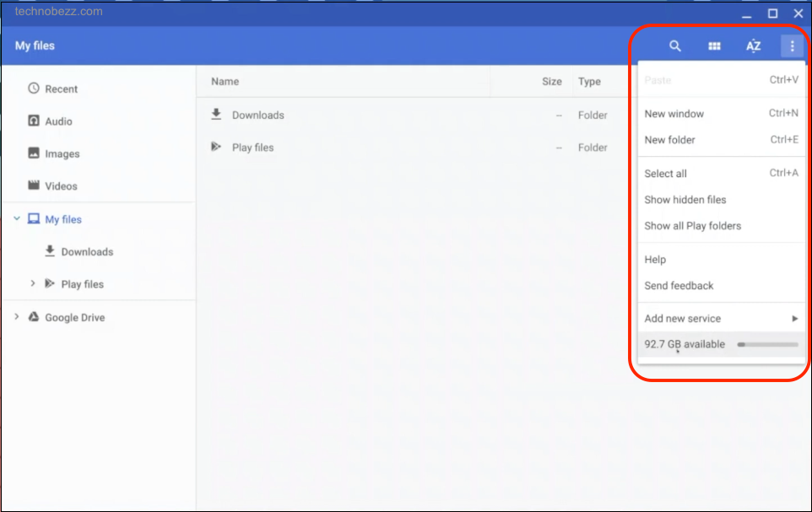Click Add new service entry

722,318
